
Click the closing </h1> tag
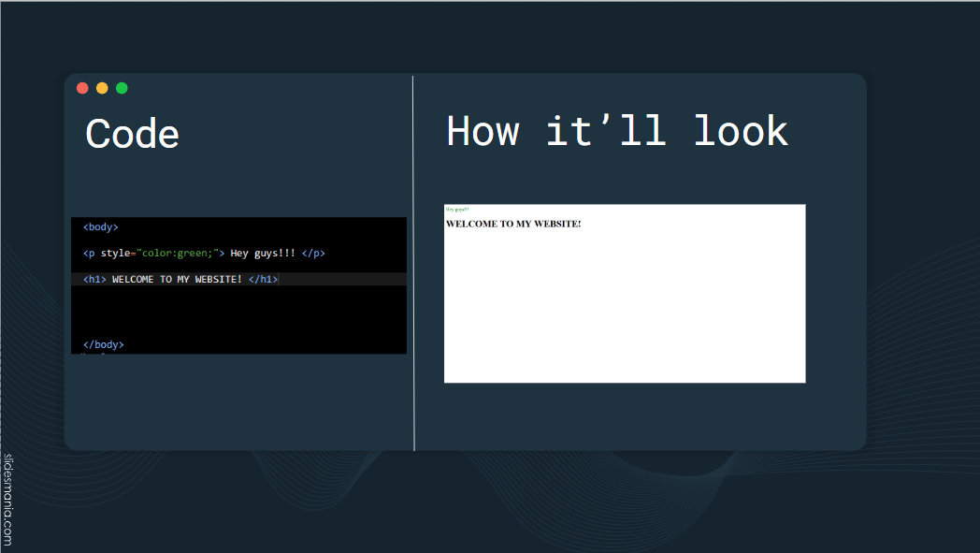263,280
